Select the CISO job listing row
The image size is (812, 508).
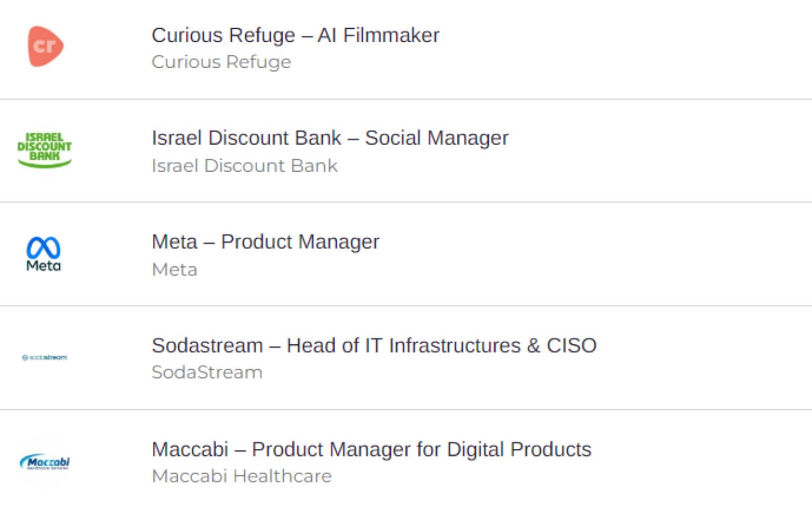[406, 358]
